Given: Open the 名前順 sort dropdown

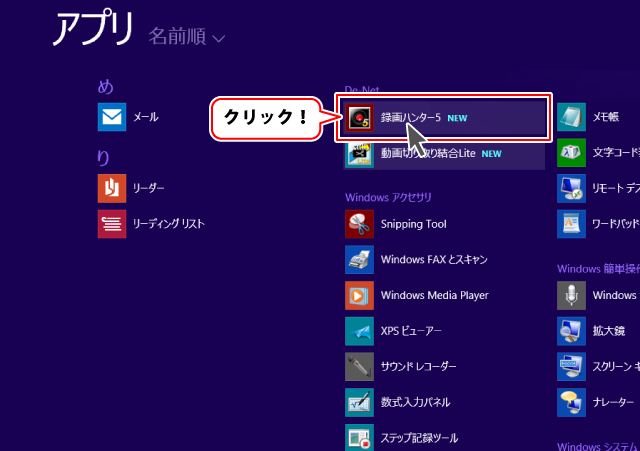Looking at the screenshot, I should click(187, 37).
